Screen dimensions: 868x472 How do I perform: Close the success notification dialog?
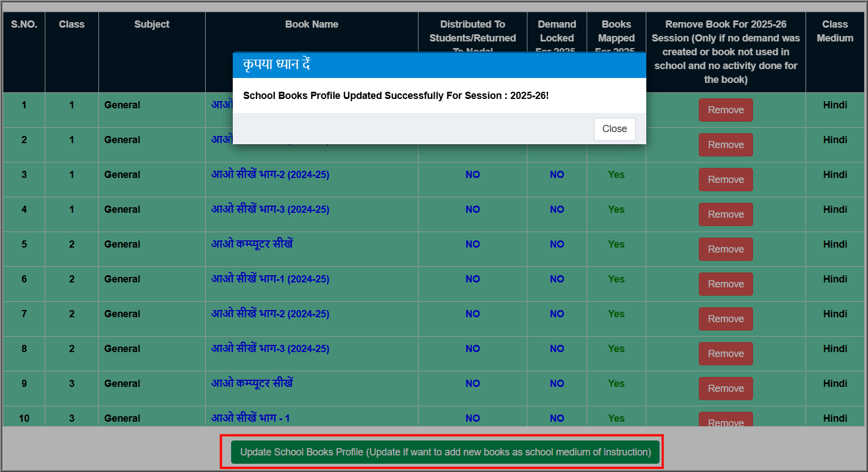[x=614, y=129]
